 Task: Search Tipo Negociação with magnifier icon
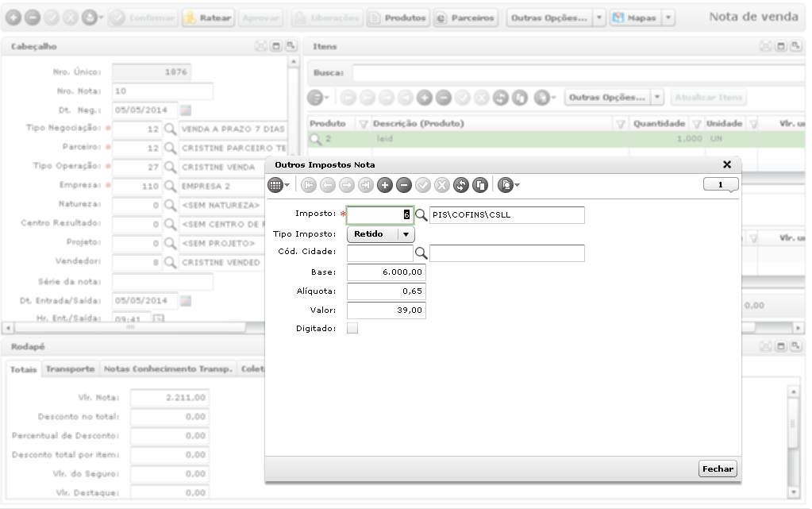[170, 129]
